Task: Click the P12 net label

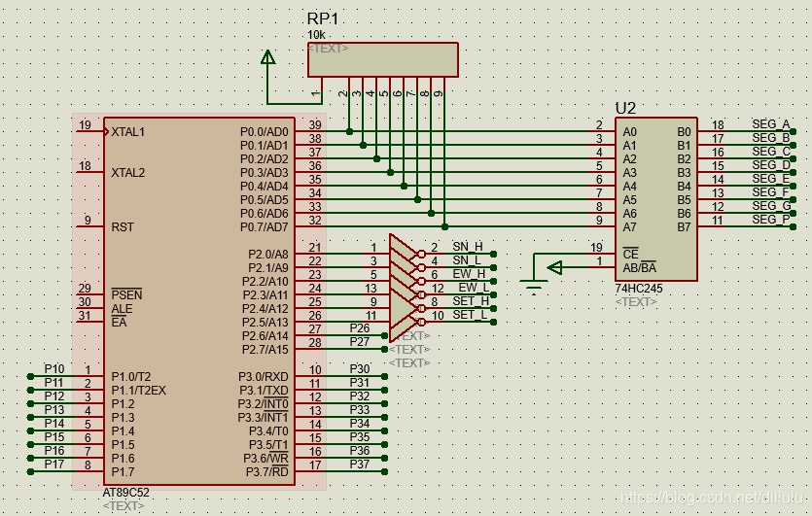Action: tap(53, 396)
